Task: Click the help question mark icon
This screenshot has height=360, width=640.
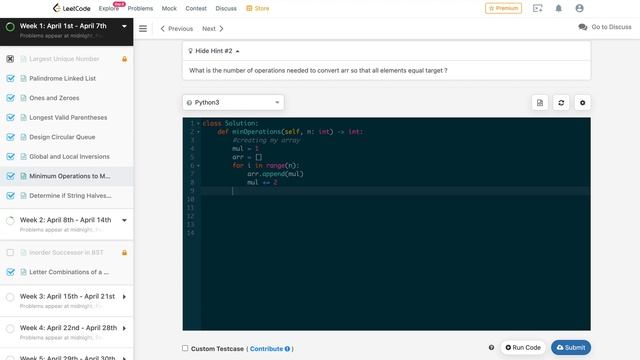Action: (491, 348)
